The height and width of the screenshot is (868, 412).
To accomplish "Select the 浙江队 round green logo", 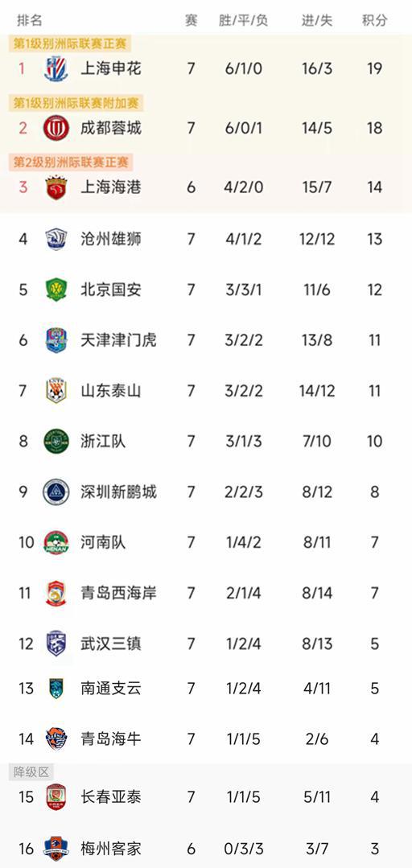I will tap(56, 441).
